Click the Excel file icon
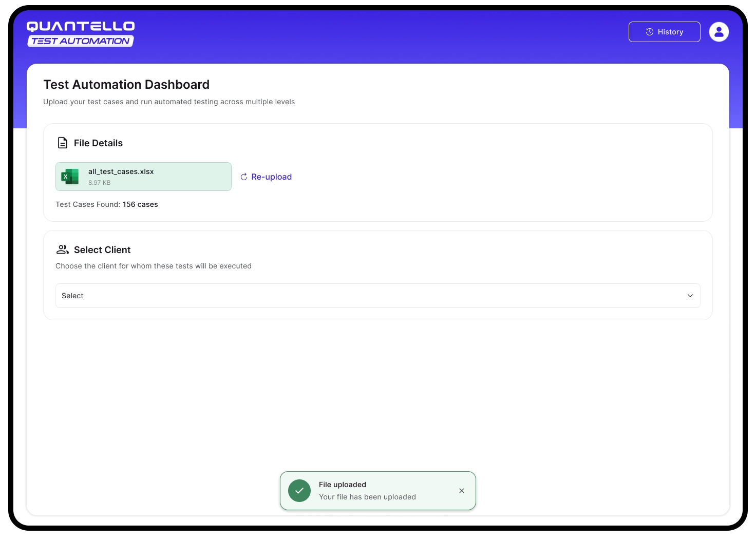This screenshot has height=542, width=756. tap(70, 177)
